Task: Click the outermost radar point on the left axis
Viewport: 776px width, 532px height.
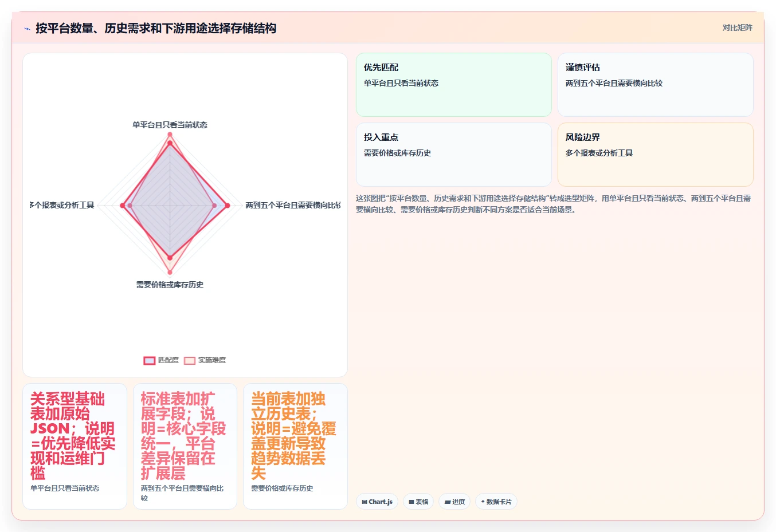Action: tap(123, 206)
